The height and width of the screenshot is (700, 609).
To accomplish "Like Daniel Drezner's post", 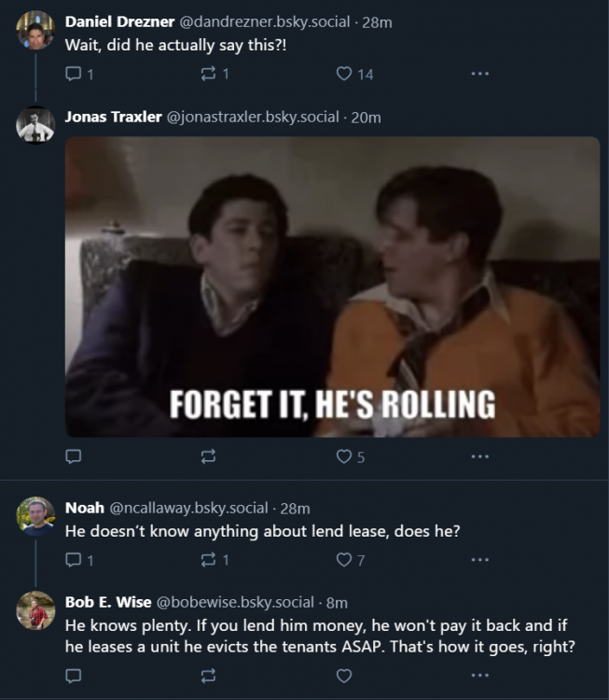I will coord(344,74).
